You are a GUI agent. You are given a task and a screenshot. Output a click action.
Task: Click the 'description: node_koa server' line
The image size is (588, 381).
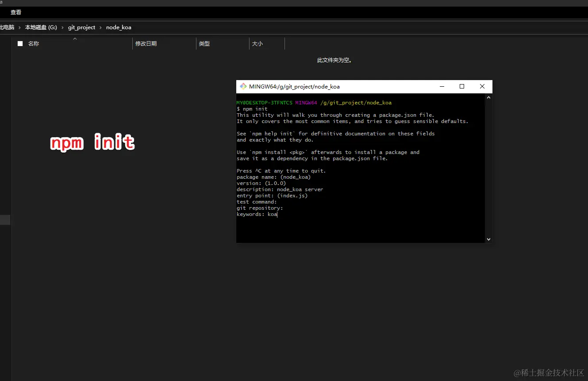pos(280,189)
